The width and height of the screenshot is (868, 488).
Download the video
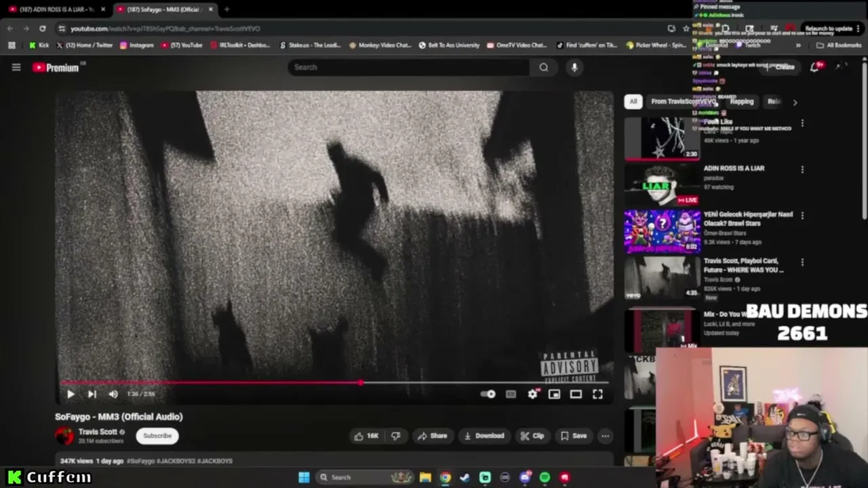click(484, 436)
